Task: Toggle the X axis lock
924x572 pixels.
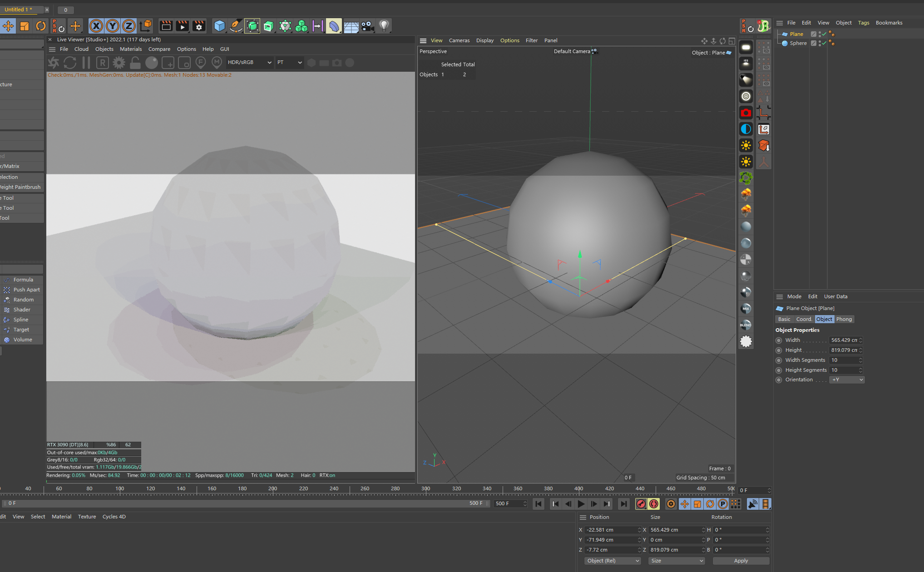Action: [96, 26]
